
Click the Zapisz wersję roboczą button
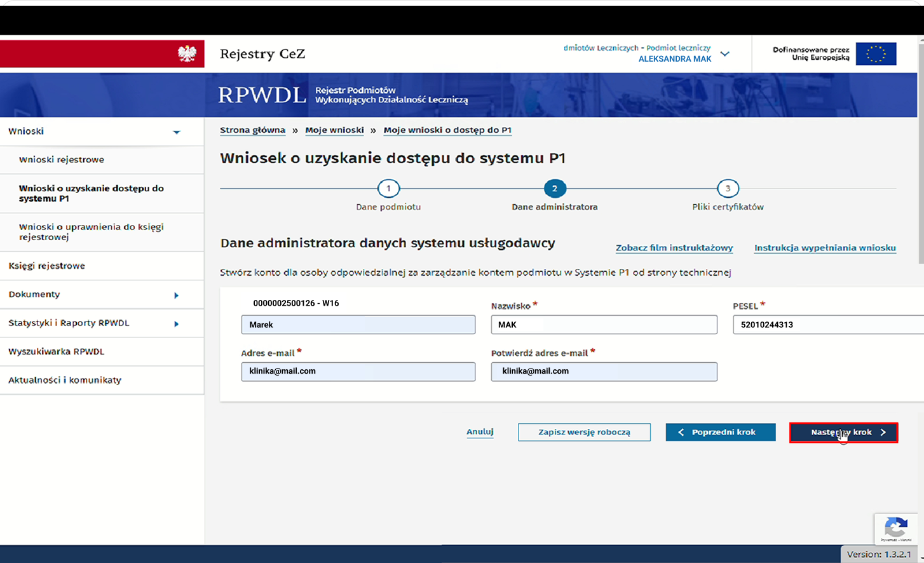583,432
